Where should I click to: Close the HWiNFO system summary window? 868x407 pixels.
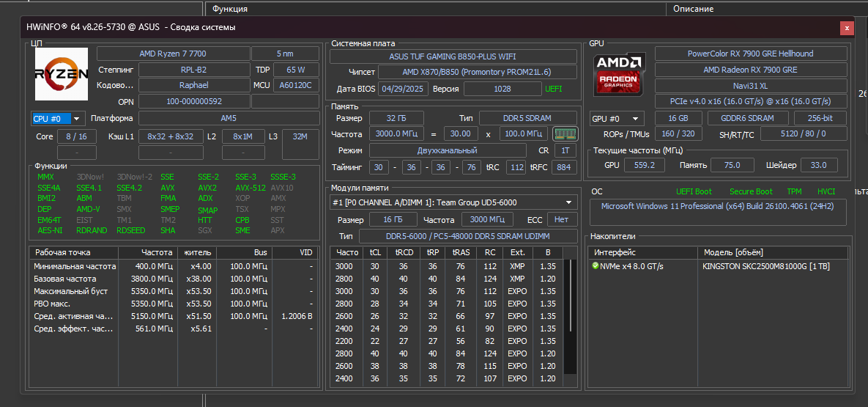(x=847, y=28)
